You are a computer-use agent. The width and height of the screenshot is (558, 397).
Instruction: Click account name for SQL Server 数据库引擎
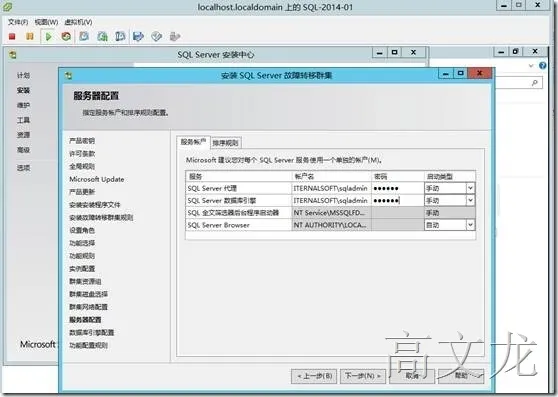pos(331,201)
